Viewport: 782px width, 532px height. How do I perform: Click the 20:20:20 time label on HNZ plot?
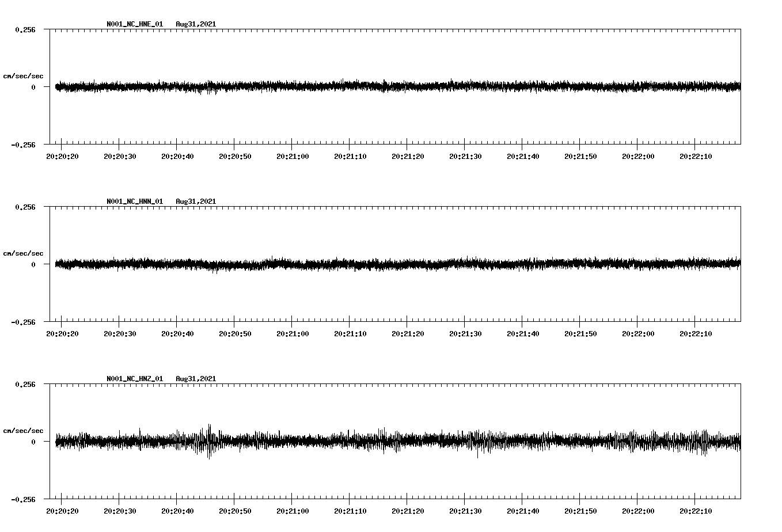[62, 511]
